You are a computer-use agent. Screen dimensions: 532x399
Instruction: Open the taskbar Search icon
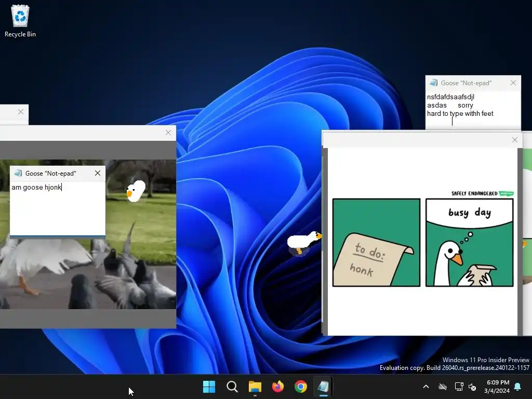232,387
